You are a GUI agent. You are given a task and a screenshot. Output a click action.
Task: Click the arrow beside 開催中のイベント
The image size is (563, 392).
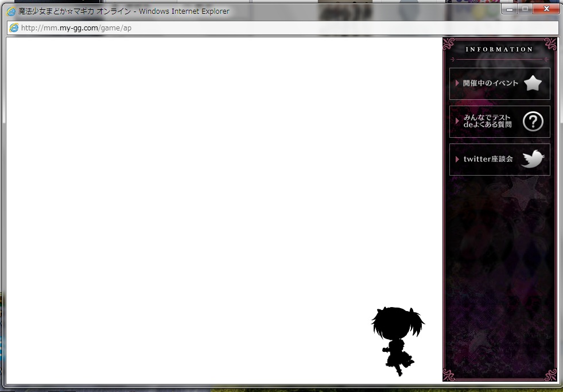[457, 83]
